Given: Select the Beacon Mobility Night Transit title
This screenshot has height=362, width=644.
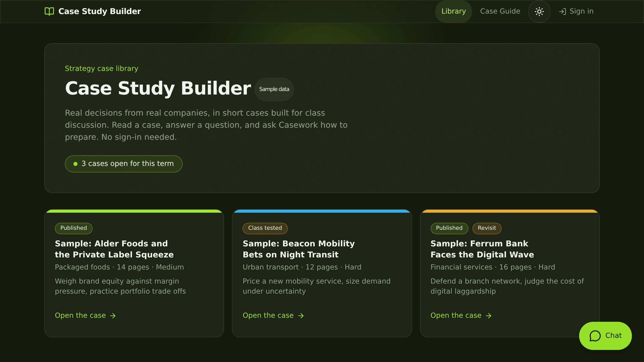Looking at the screenshot, I should pos(299,249).
